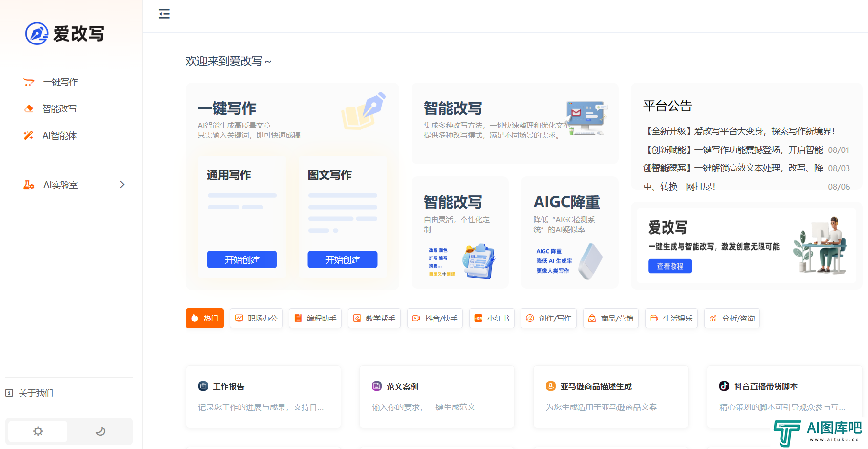Click the 范文案例 purple icon
This screenshot has height=449, width=868.
coord(377,386)
